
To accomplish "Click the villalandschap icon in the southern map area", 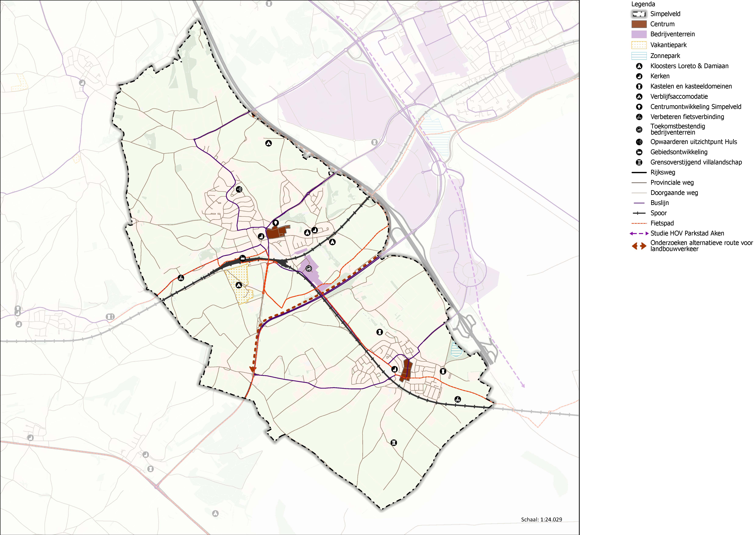I will (393, 443).
